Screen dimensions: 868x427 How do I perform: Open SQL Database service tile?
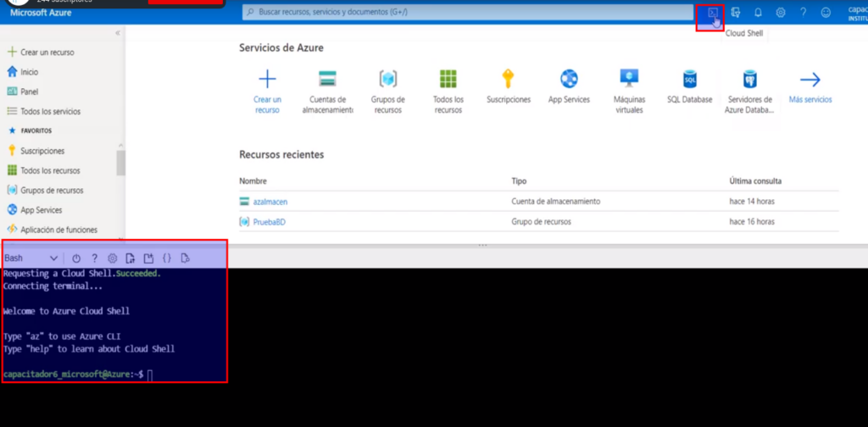pos(690,86)
